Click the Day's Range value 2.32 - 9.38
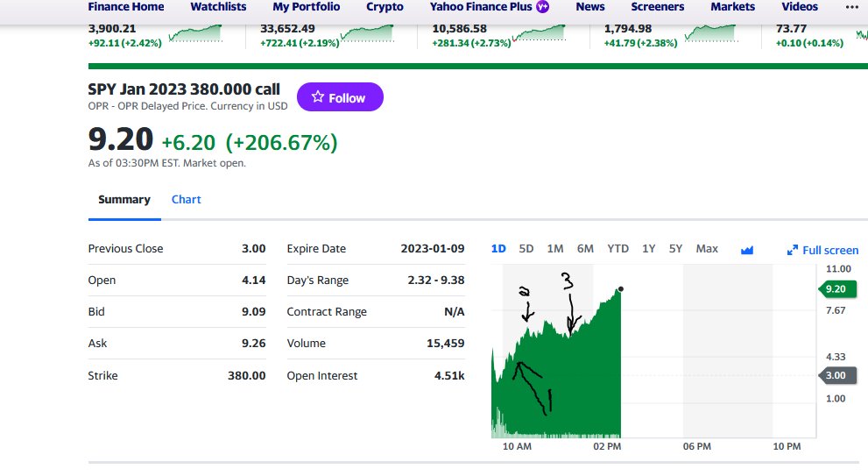868x476 pixels. [x=435, y=281]
